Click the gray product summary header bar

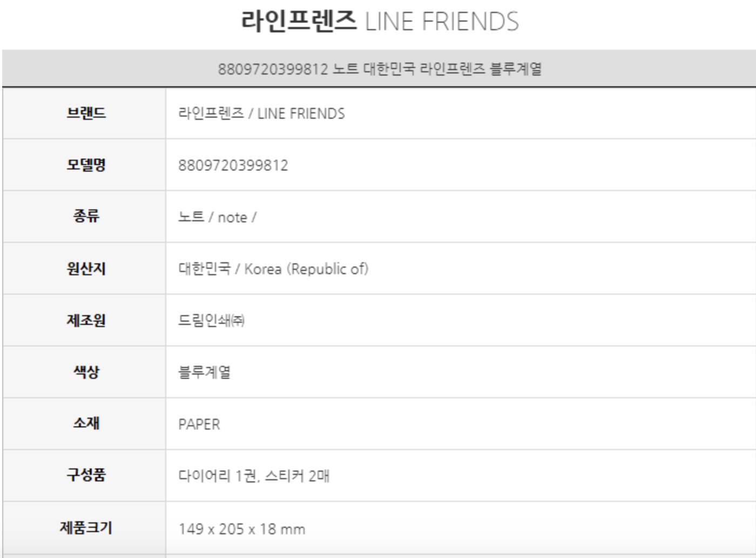tap(379, 69)
